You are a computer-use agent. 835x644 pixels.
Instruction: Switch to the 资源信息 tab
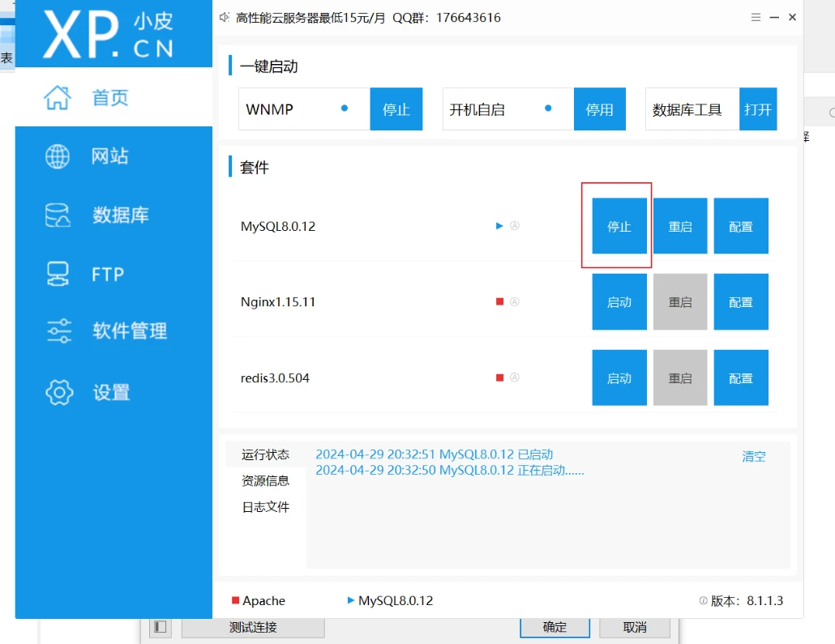tap(265, 480)
